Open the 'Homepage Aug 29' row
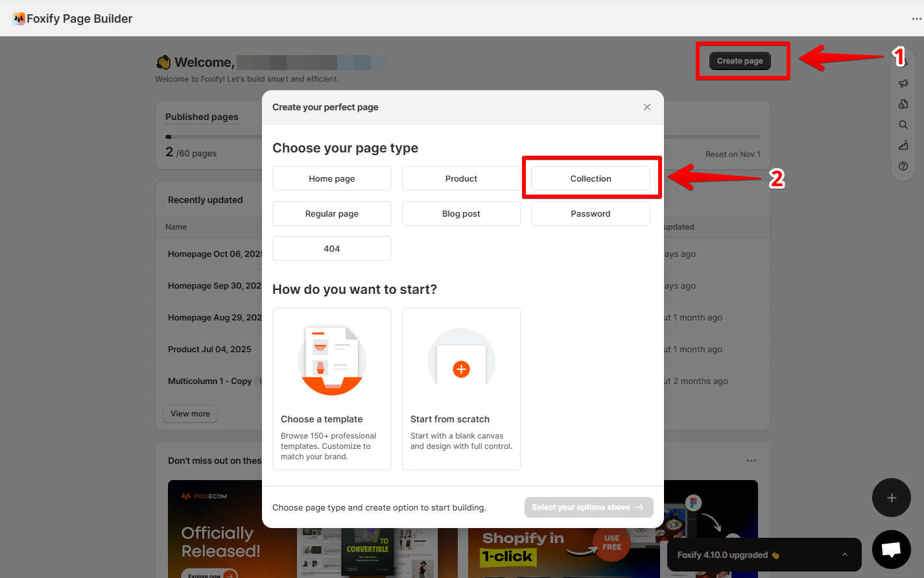This screenshot has height=578, width=924. pyautogui.click(x=215, y=317)
